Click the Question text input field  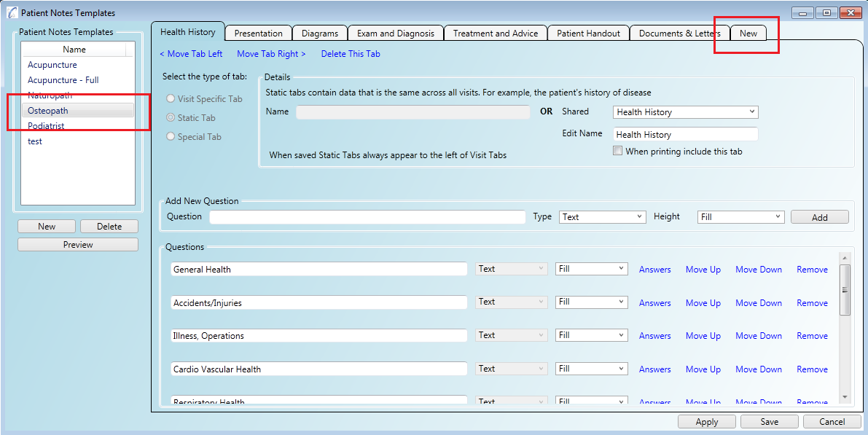367,217
